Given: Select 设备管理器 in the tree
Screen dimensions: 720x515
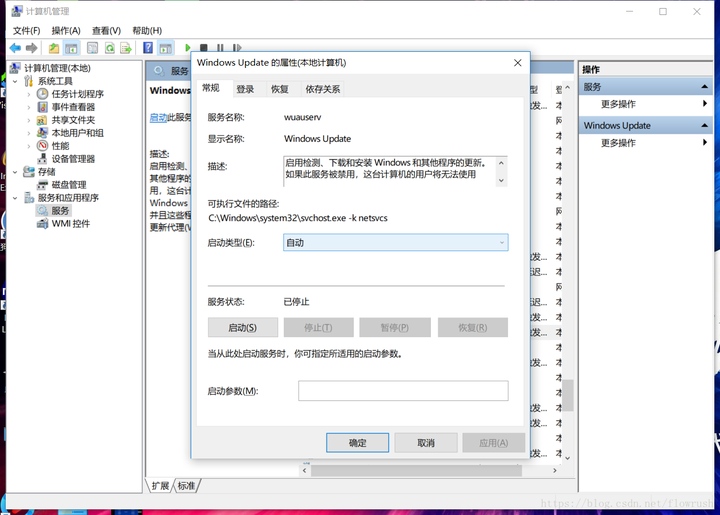Looking at the screenshot, I should [73, 159].
